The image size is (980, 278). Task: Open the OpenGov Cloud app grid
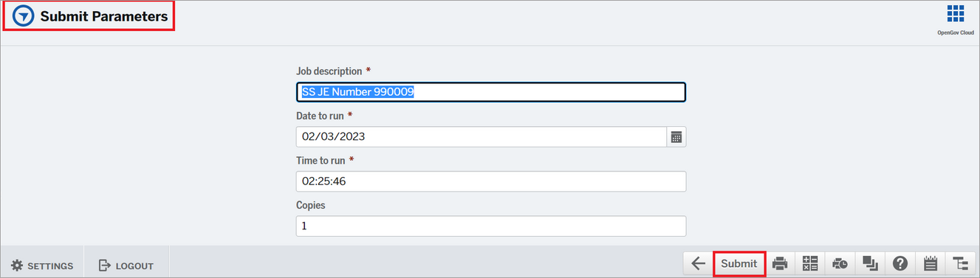(956, 14)
